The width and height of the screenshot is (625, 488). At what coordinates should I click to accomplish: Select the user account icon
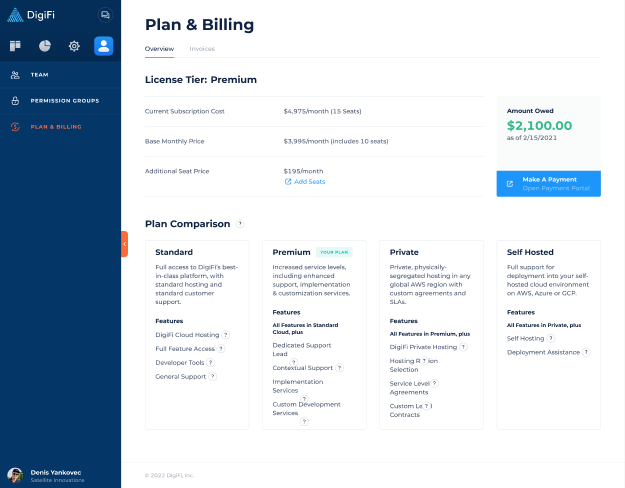(104, 46)
